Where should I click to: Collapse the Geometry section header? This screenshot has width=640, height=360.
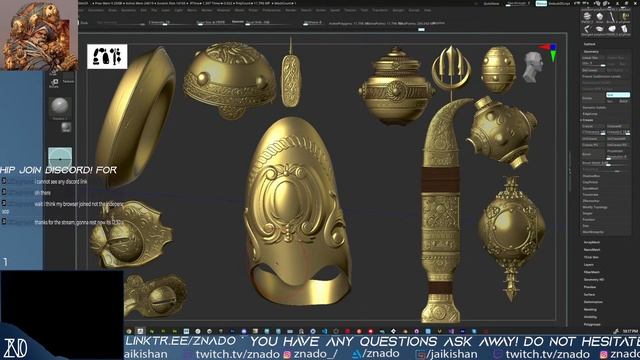pyautogui.click(x=591, y=51)
